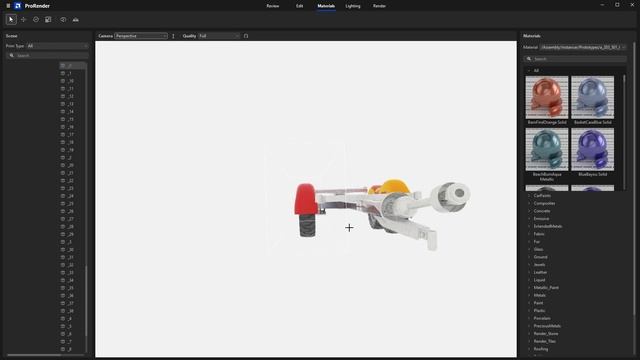The image size is (640, 360).
Task: Pick the light blue Solid material thumbnail
Action: pyautogui.click(x=593, y=97)
